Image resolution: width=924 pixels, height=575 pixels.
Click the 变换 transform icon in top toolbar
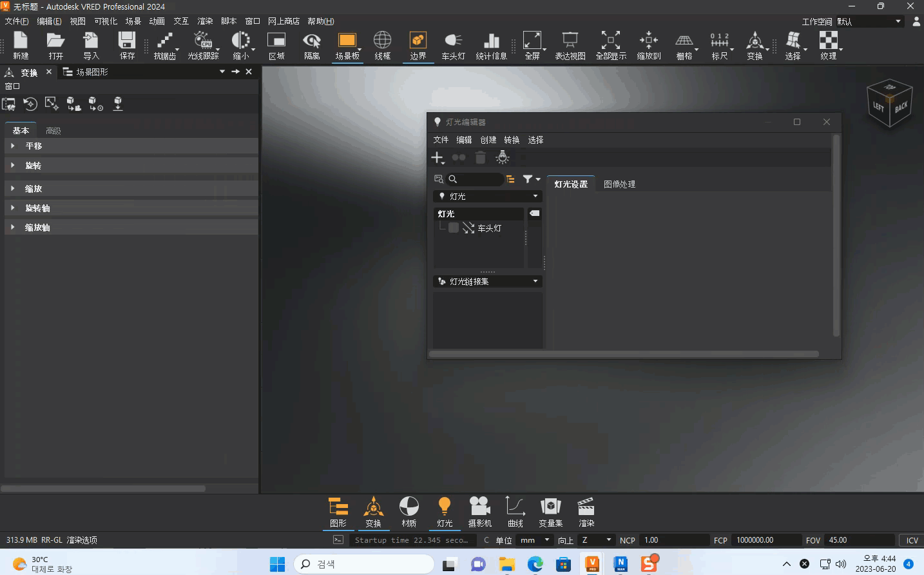(x=755, y=46)
